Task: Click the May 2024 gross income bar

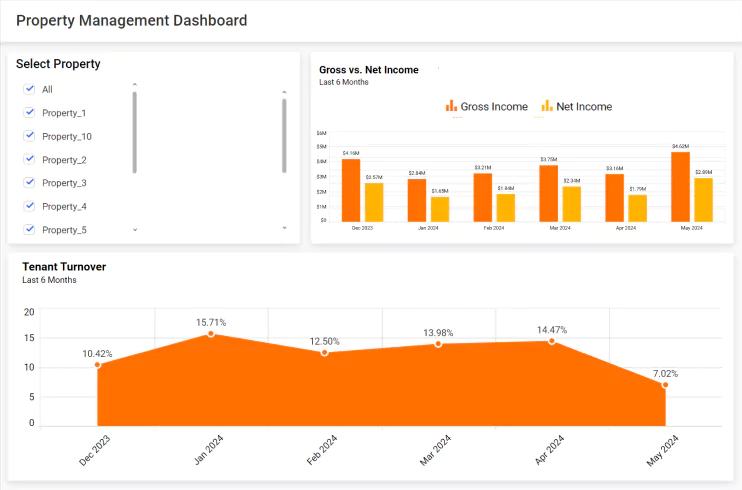Action: 680,187
